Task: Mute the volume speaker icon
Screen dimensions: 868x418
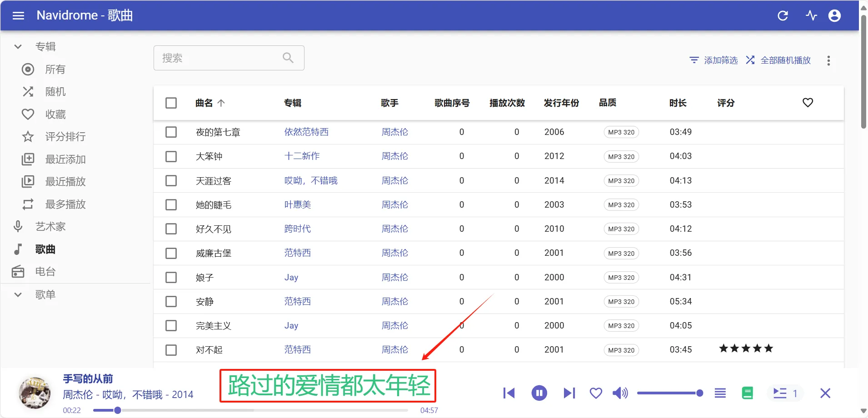Action: 620,393
